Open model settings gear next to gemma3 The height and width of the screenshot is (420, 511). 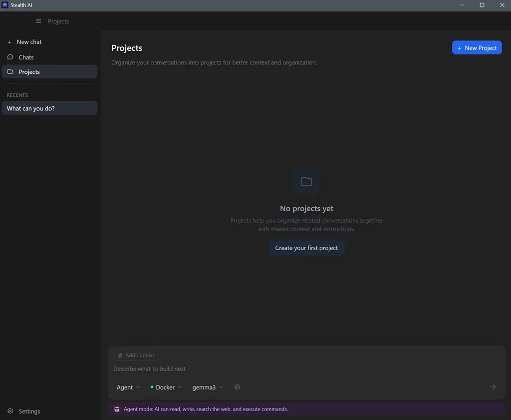tap(237, 387)
